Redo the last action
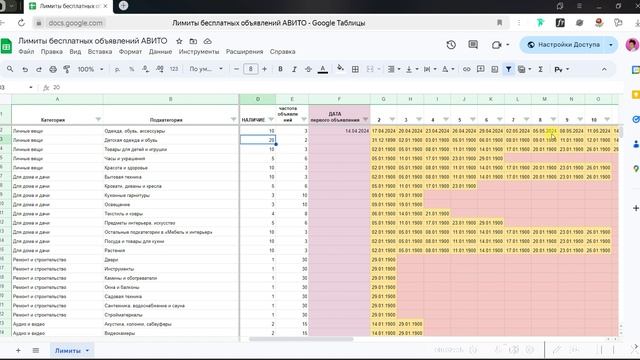Screen dimensions: 640x360 click(x=39, y=70)
